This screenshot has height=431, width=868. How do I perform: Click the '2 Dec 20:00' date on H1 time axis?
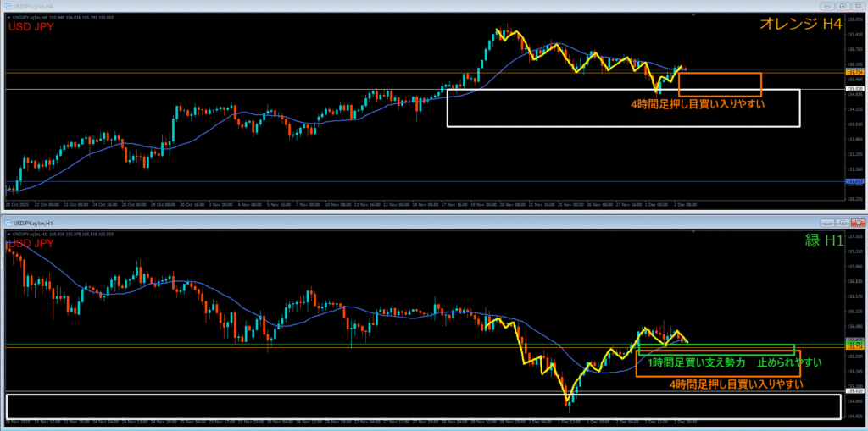click(687, 421)
